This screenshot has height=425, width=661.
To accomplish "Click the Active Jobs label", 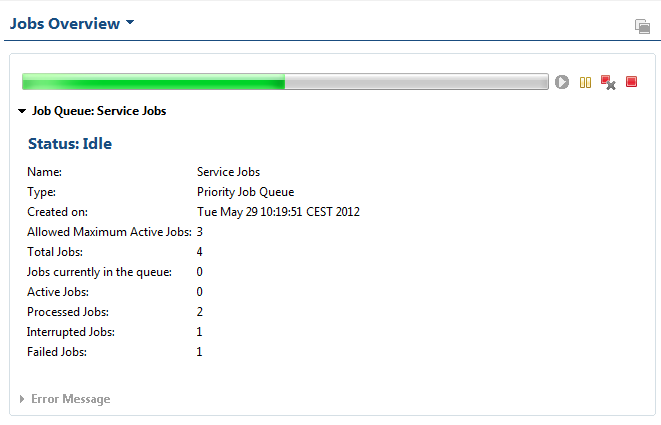I will click(58, 292).
